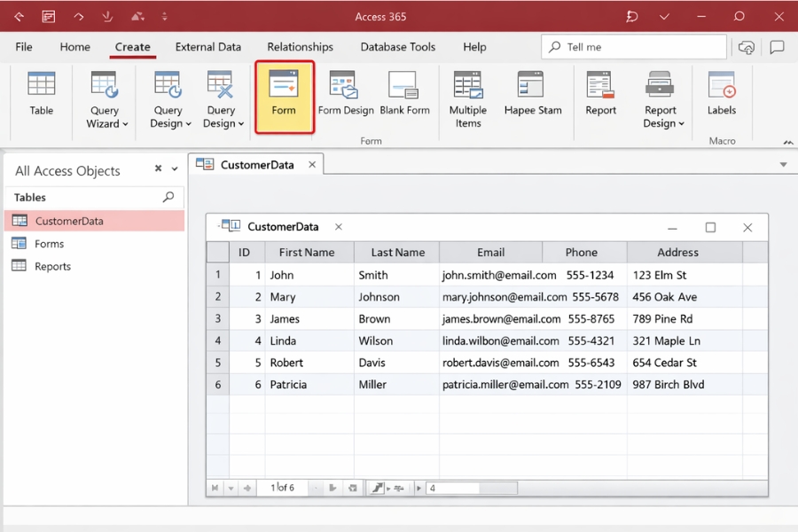
Task: Select the CustomerData table in the sidebar
Action: [x=66, y=220]
